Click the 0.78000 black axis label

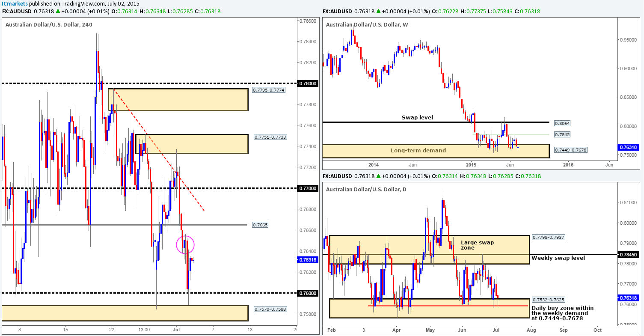click(307, 83)
